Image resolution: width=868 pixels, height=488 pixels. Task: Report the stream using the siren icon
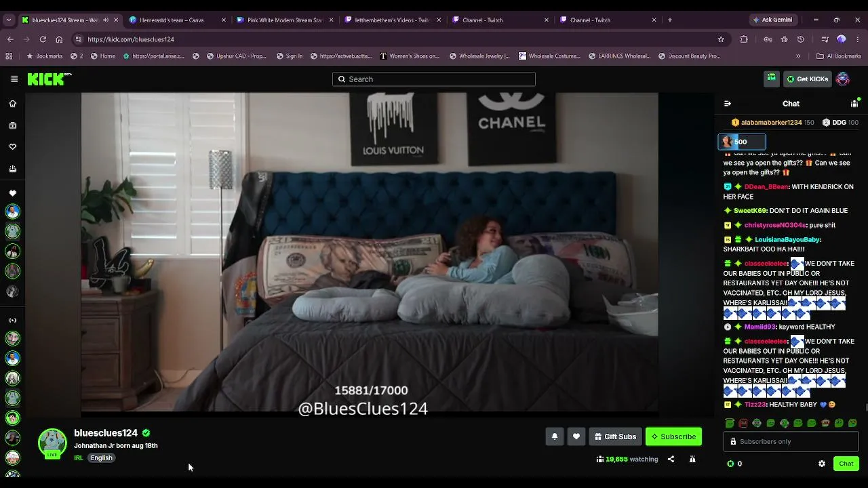pos(692,460)
